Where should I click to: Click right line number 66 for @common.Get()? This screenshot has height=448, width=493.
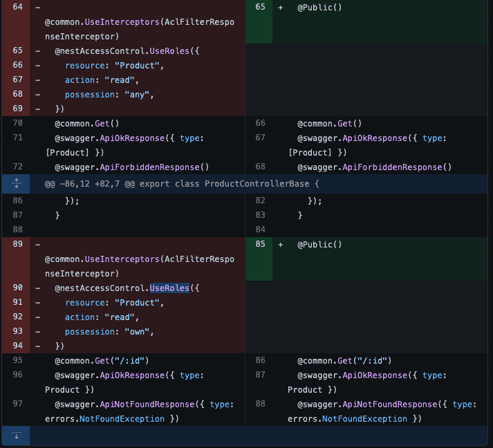[259, 123]
